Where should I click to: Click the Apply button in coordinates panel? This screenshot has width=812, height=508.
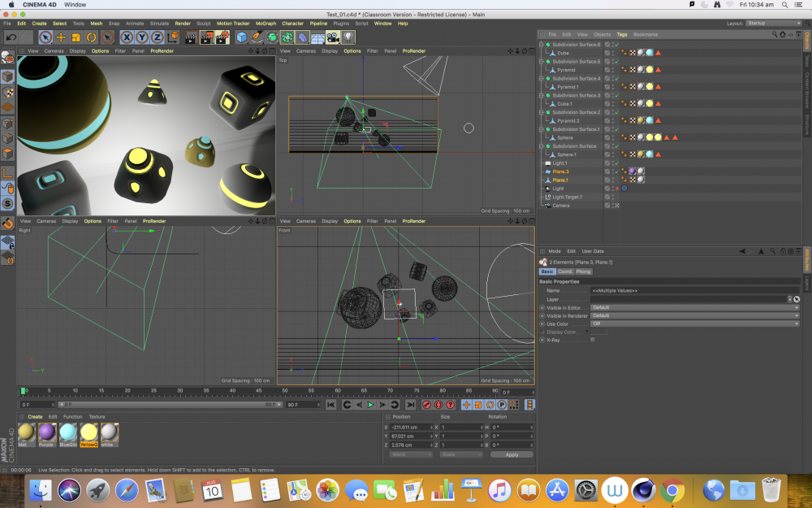click(x=512, y=454)
